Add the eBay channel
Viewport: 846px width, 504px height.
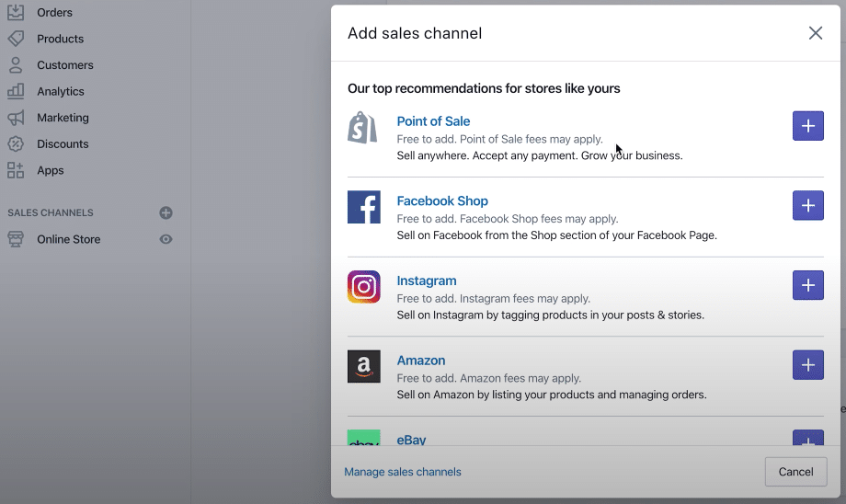807,438
